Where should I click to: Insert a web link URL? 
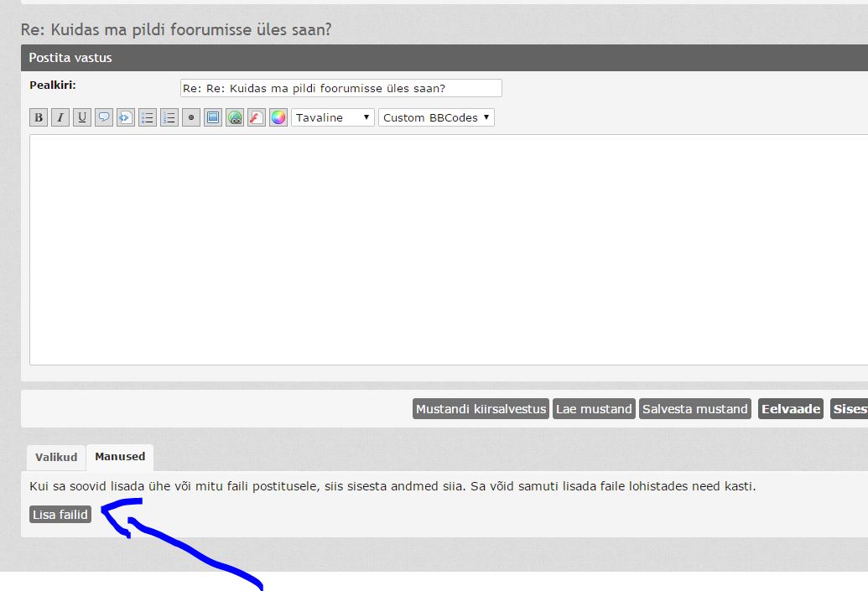[x=235, y=117]
